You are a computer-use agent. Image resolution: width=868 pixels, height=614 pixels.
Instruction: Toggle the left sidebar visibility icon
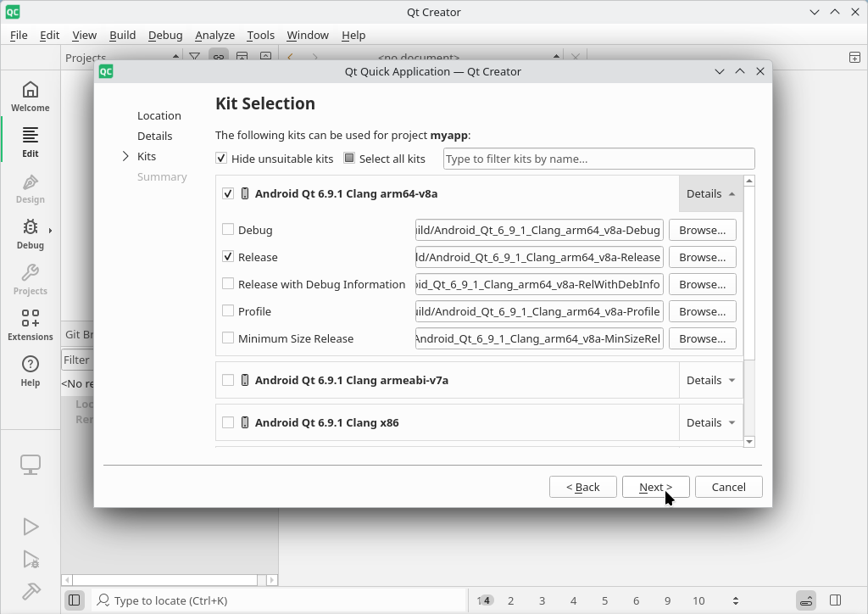pyautogui.click(x=75, y=600)
